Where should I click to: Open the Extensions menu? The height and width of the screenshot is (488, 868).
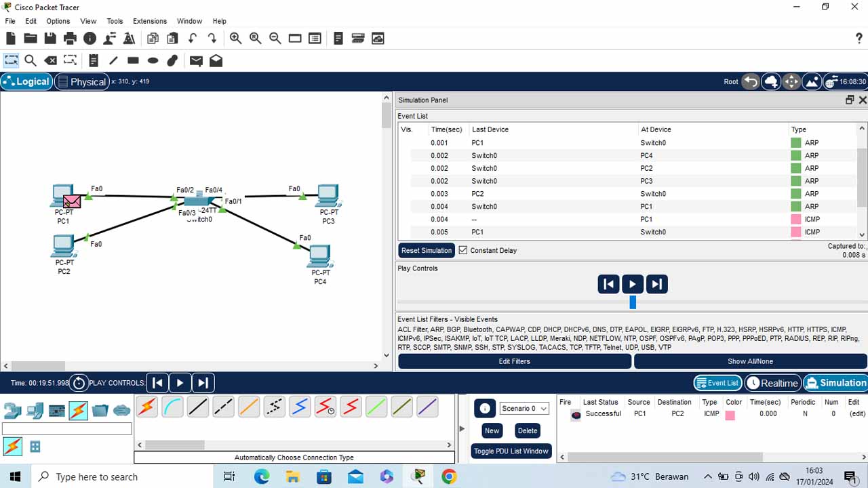click(x=150, y=21)
